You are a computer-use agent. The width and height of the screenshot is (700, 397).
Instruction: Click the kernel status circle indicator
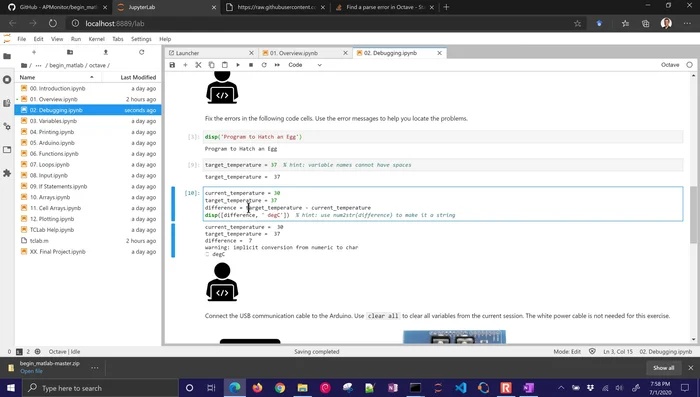pyautogui.click(x=689, y=65)
